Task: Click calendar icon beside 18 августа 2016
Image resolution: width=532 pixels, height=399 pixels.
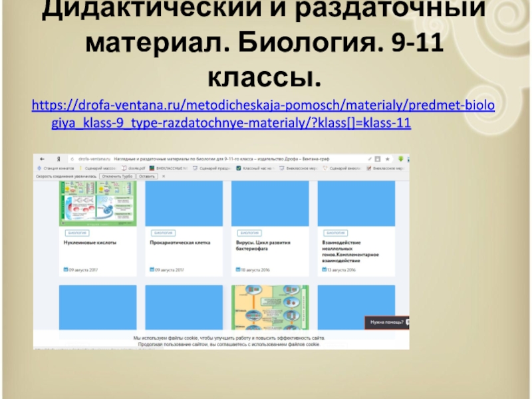Action: coord(237,271)
